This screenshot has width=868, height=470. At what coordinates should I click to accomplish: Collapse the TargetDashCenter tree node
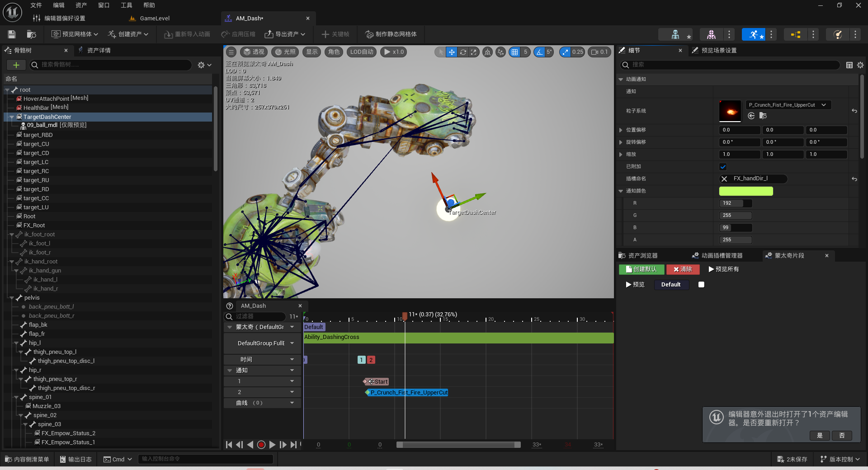click(12, 117)
